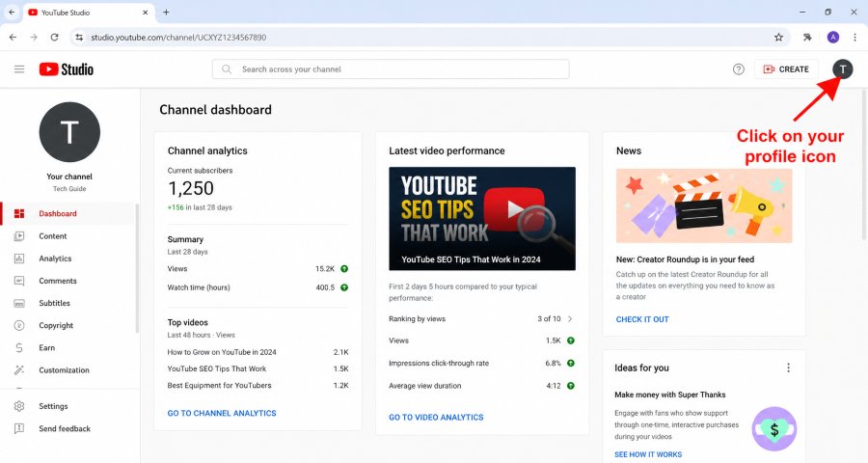The image size is (868, 463).
Task: Click Send feedback in the sidebar
Action: [x=68, y=428]
